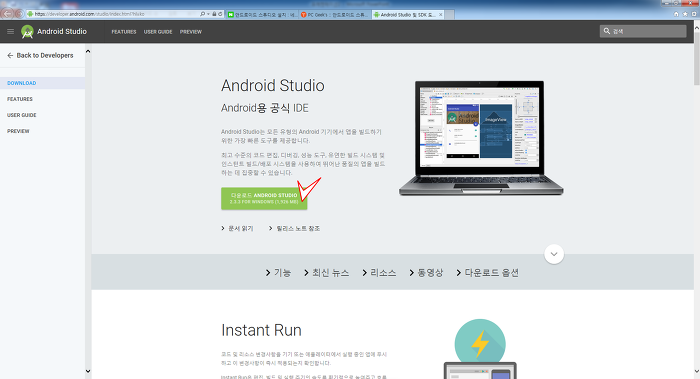Click the page scrollbar down arrow at bottom right
This screenshot has width=700, height=379.
[696, 371]
